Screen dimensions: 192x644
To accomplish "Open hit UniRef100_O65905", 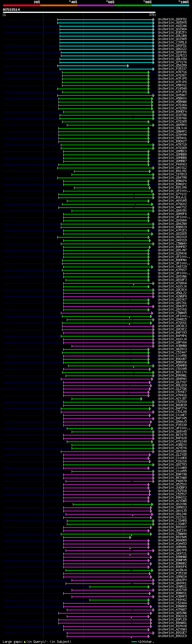I will click(x=172, y=23).
